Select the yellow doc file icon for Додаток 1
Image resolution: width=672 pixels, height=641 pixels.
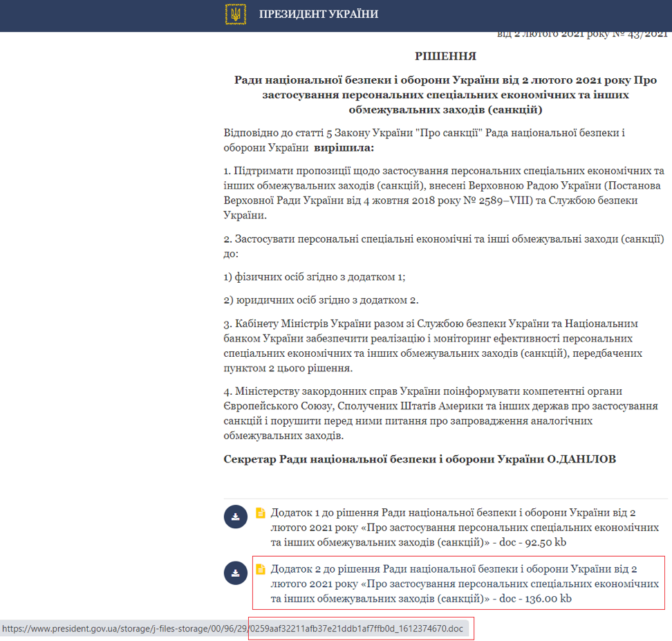(261, 512)
